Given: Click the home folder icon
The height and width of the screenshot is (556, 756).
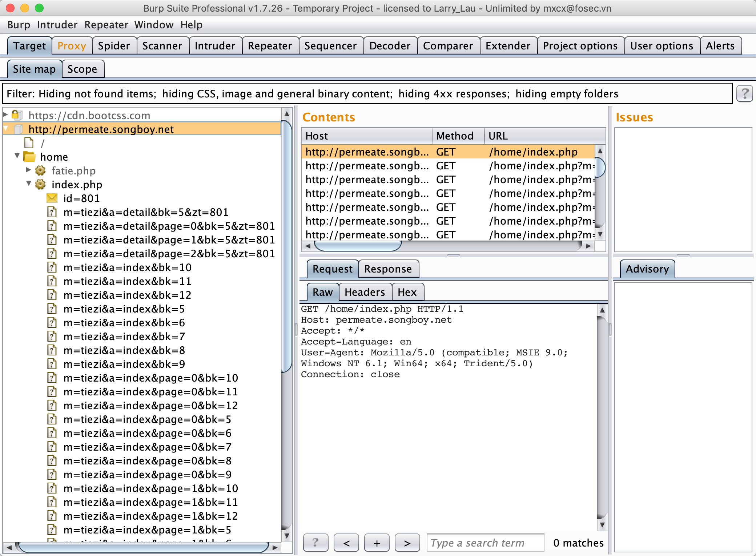Looking at the screenshot, I should pyautogui.click(x=29, y=157).
